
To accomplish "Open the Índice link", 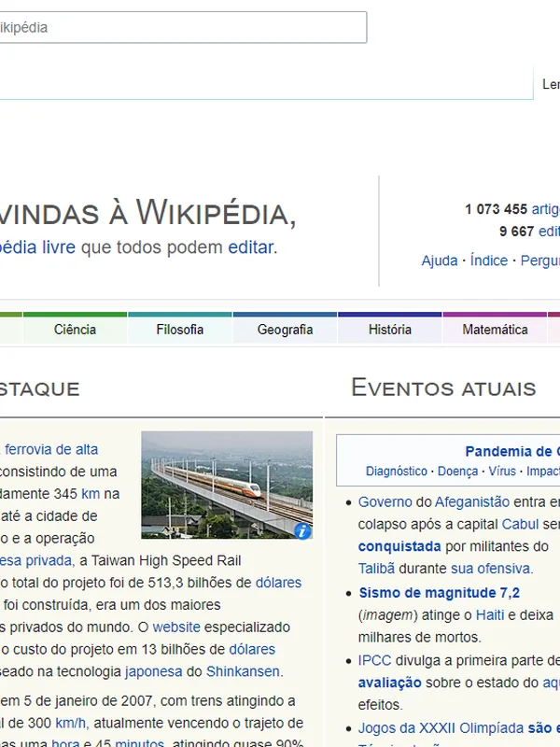I will (x=488, y=261).
